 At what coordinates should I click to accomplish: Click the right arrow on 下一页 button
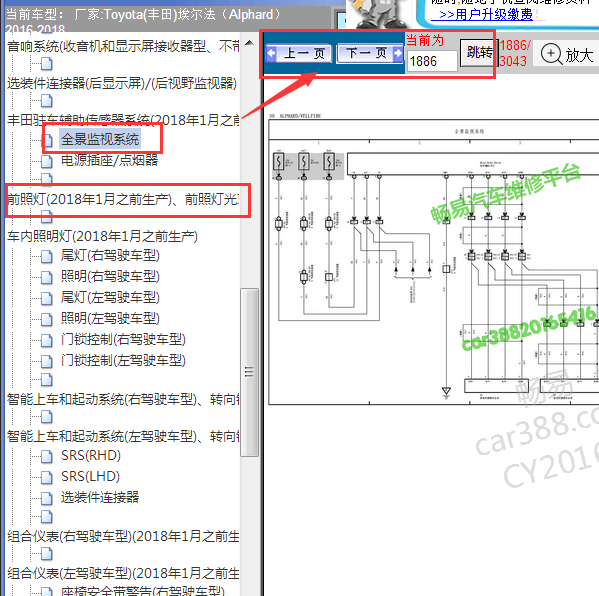tap(398, 53)
